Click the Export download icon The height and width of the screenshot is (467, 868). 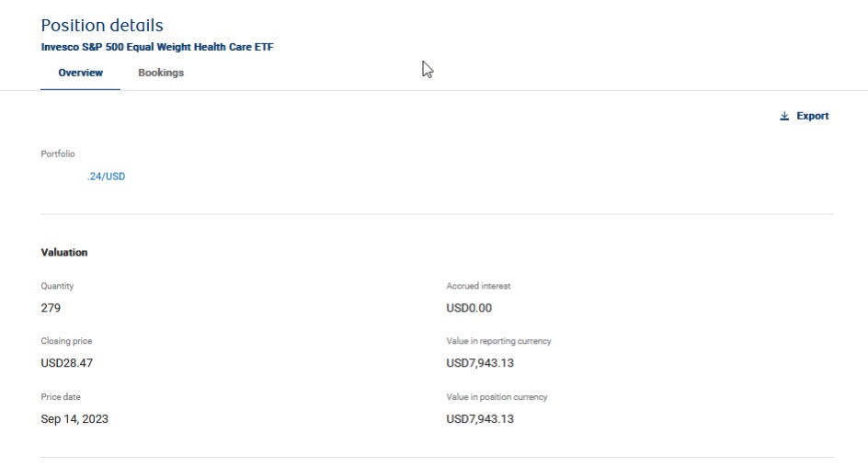coord(783,116)
